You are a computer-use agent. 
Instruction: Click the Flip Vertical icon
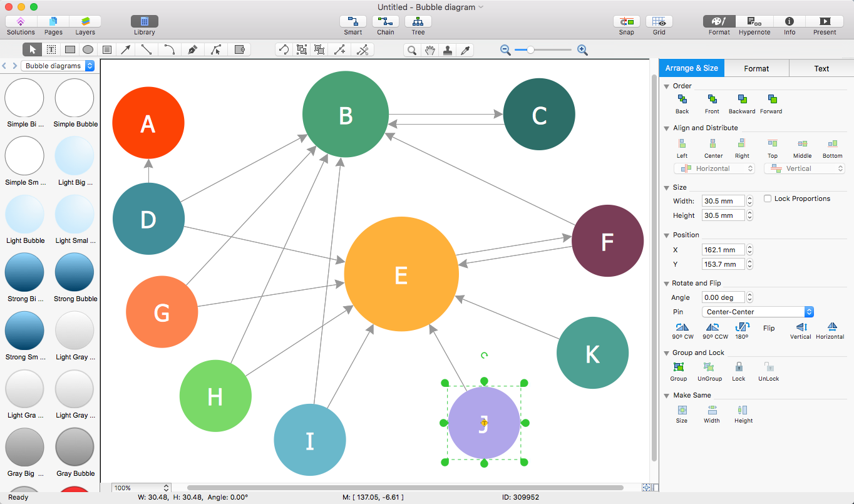click(800, 327)
